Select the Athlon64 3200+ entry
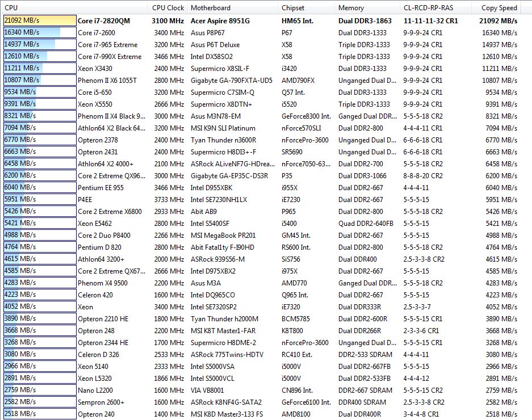Screen dimensions: 532x420 (x=101, y=259)
